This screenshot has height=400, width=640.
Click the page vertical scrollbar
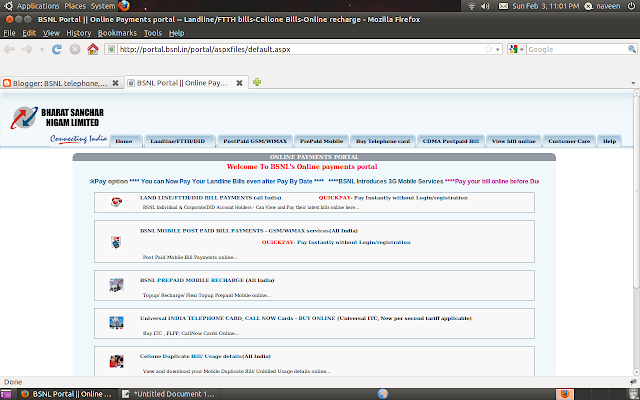click(x=636, y=232)
